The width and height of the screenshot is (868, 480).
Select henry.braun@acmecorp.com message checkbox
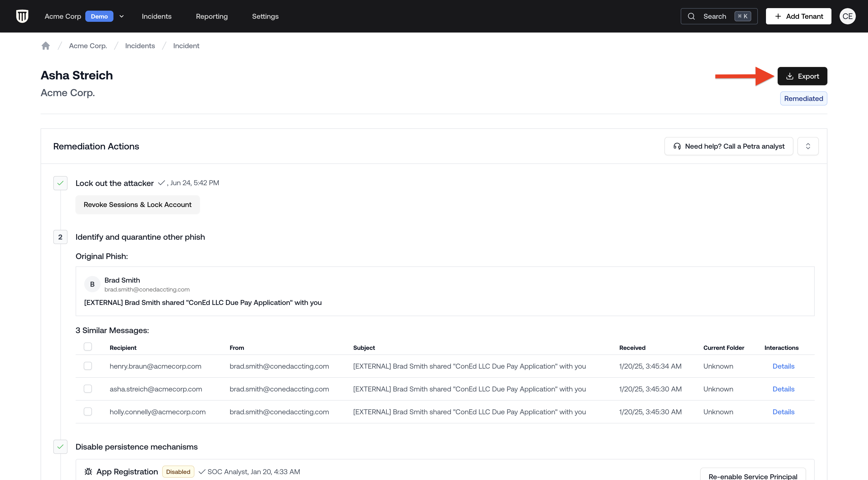(x=88, y=366)
